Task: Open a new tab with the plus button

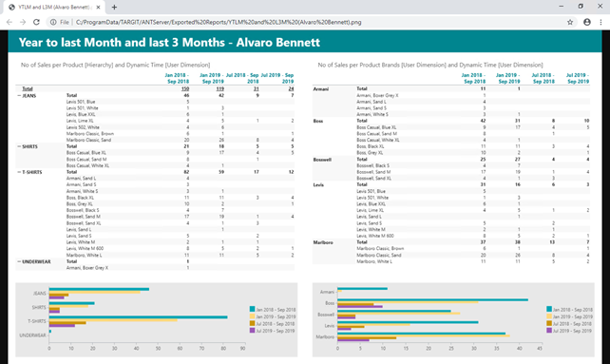Action: [114, 7]
